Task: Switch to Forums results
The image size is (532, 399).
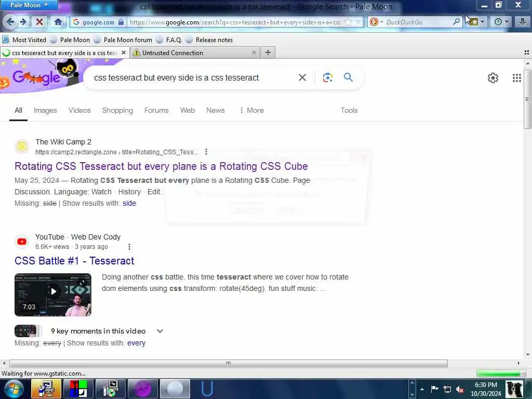Action: click(x=156, y=110)
